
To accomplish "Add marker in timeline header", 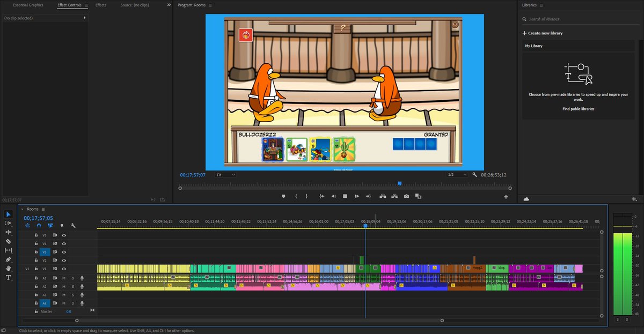I will click(62, 226).
